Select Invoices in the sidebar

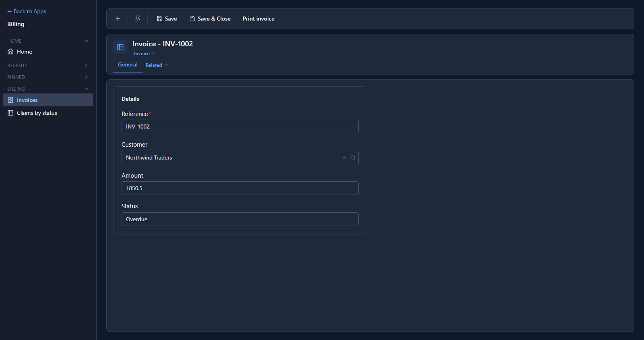click(x=48, y=100)
